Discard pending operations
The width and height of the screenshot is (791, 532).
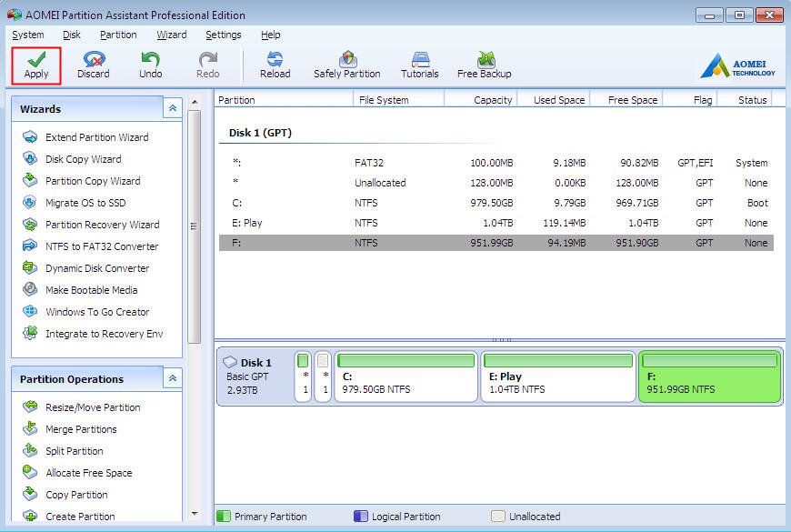94,65
